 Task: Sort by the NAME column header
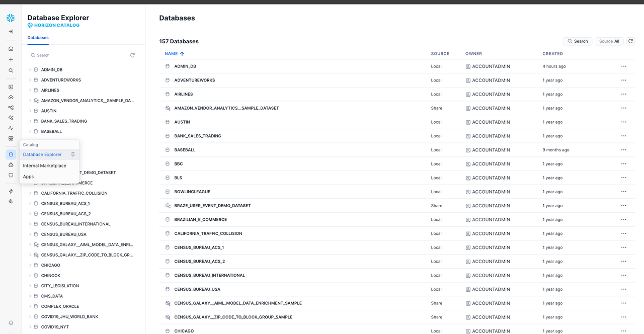point(175,54)
